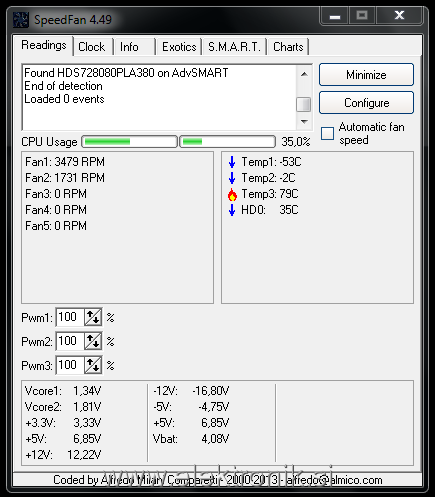Select the Fan1: 3479 RPM reading

point(65,162)
